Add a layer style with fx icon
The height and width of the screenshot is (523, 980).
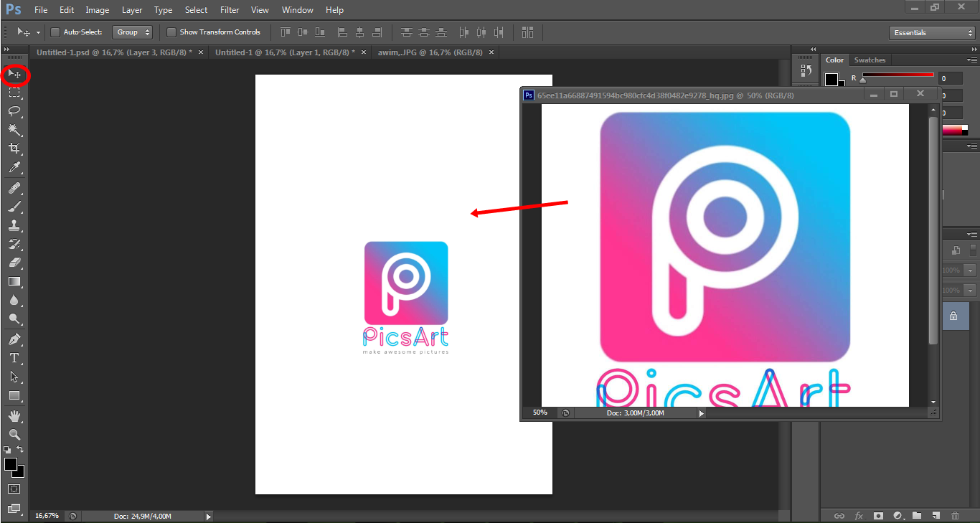coord(859,516)
